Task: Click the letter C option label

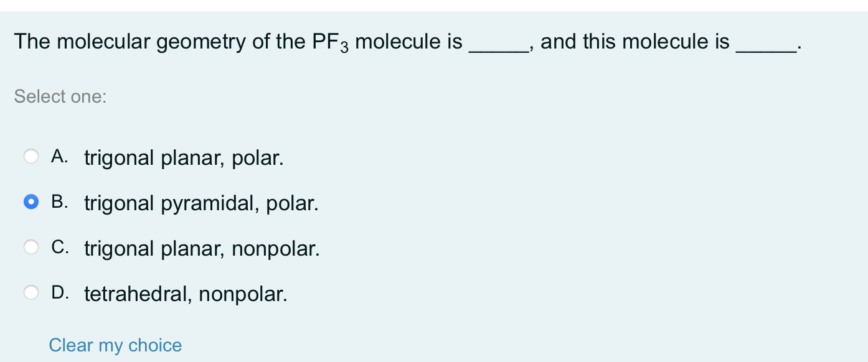Action: click(x=59, y=247)
